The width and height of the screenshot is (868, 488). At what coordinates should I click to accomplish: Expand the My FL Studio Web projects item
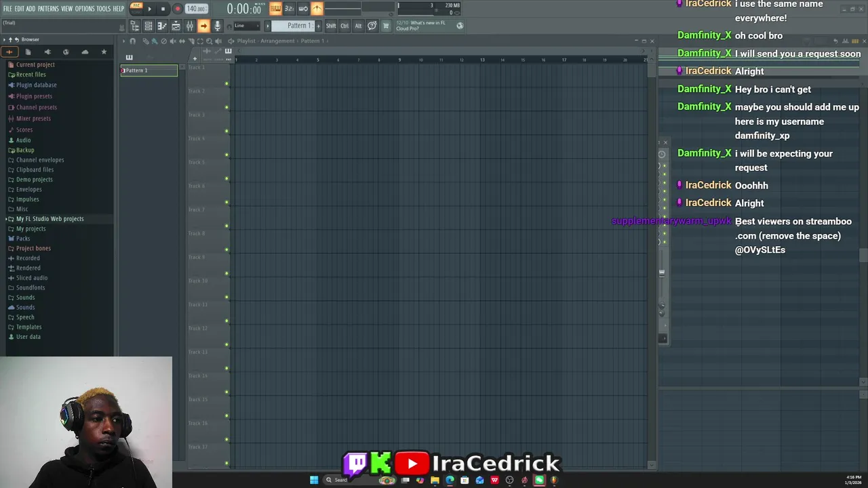pos(50,219)
